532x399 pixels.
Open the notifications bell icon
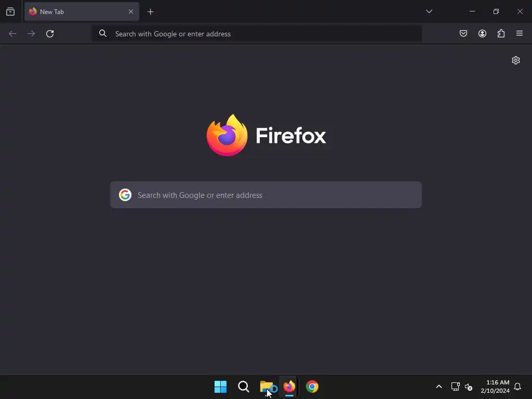pos(518,387)
